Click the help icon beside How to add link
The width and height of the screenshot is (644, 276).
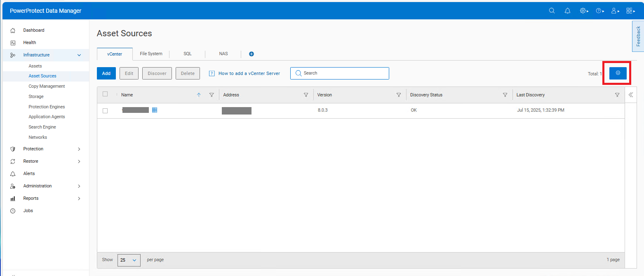[x=212, y=73]
